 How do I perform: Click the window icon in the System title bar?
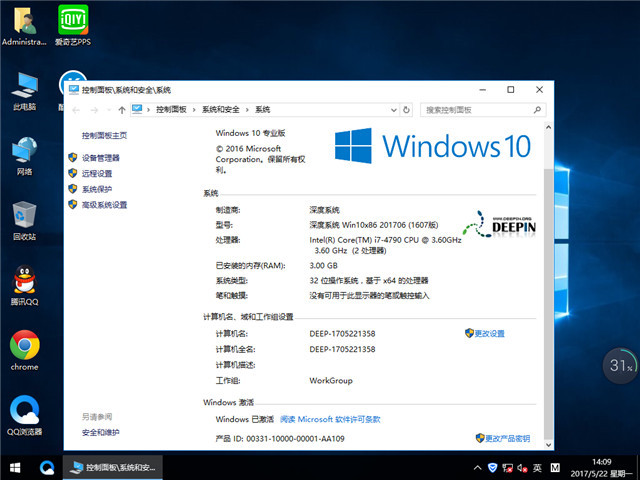73,90
